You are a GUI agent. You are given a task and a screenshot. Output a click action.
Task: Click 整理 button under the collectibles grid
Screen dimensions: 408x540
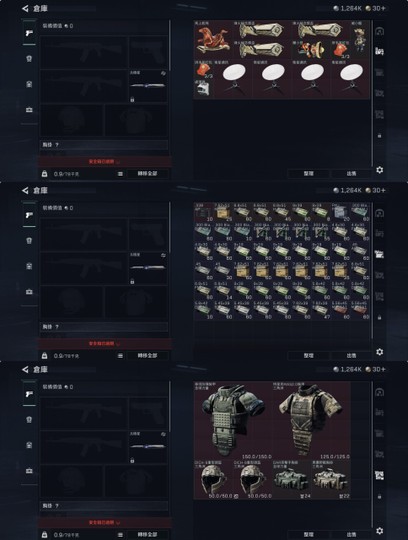click(x=309, y=174)
